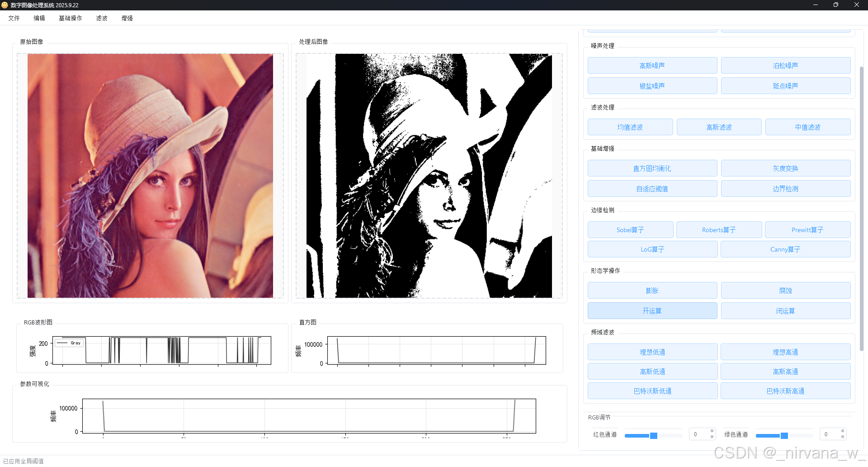868x467 pixels.
Task: Open the 基础操作 menu
Action: coord(71,18)
